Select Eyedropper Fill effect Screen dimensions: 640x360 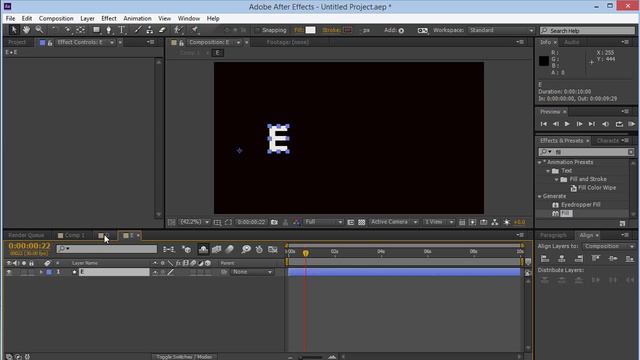[580, 205]
